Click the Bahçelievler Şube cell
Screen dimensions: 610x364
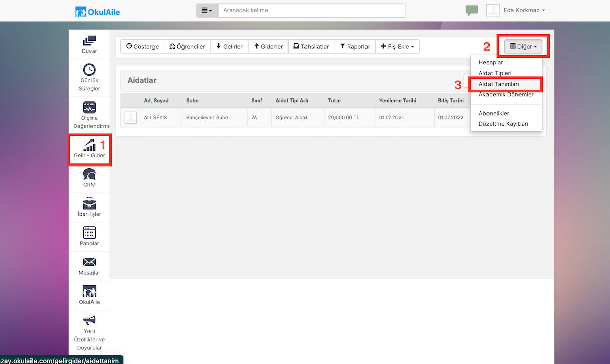coord(215,118)
